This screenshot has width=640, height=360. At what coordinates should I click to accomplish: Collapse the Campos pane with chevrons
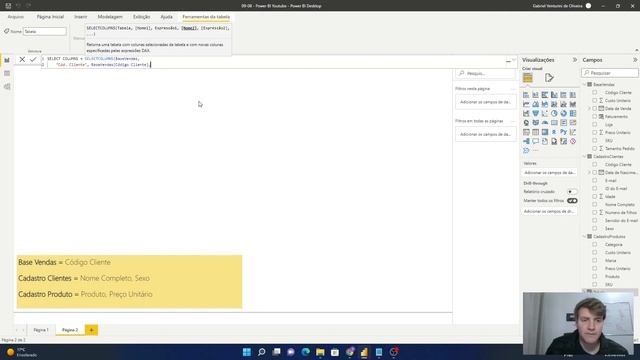click(x=635, y=60)
